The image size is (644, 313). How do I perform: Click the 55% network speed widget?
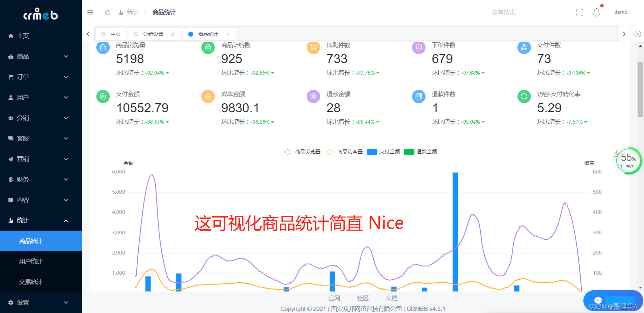628,161
